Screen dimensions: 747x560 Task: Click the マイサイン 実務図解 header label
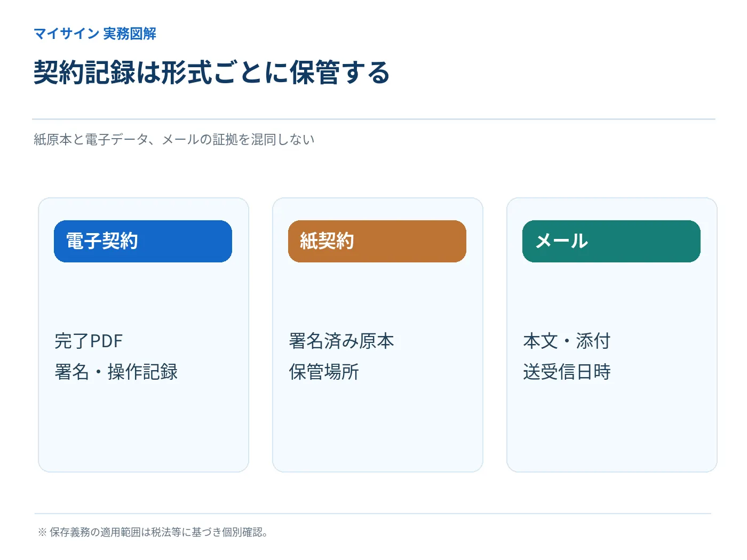coord(95,34)
